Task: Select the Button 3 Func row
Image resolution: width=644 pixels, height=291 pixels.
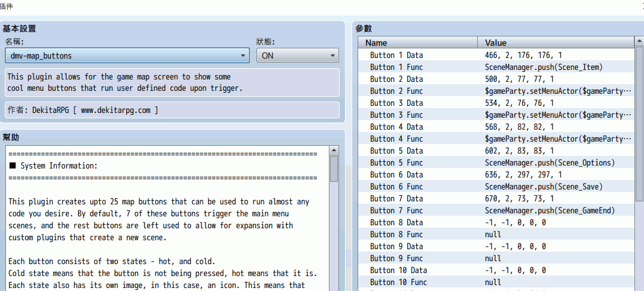Action: (x=496, y=115)
